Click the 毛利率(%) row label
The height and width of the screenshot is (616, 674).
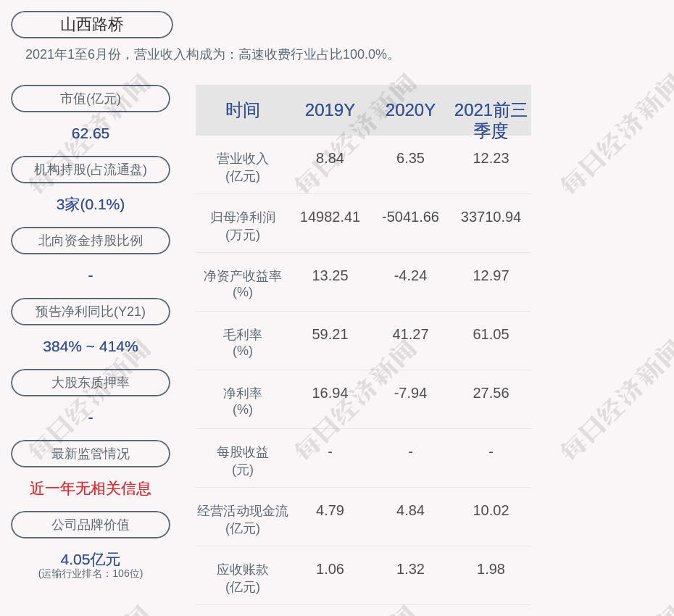[243, 343]
